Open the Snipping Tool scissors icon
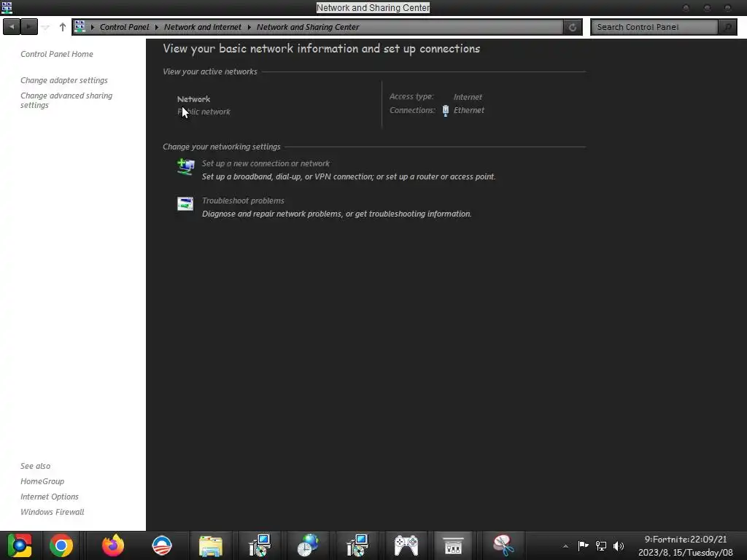 coord(503,545)
